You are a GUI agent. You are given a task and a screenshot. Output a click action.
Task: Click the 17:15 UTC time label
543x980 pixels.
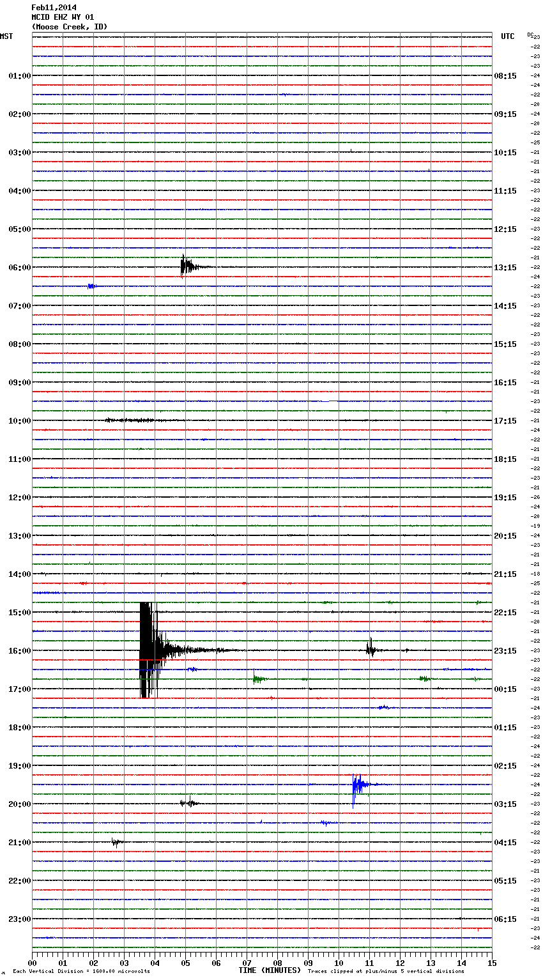[505, 421]
